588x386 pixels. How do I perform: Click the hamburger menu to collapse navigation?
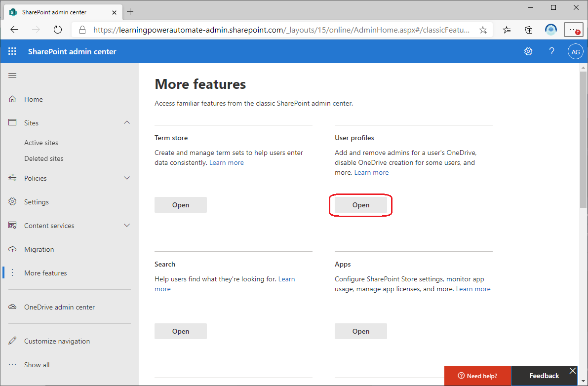12,75
